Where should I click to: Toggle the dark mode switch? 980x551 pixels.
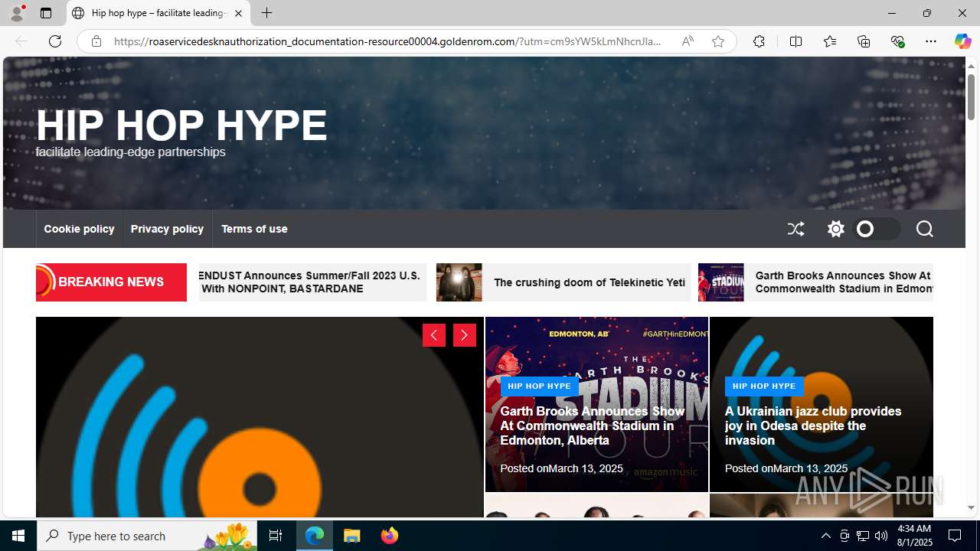[877, 229]
